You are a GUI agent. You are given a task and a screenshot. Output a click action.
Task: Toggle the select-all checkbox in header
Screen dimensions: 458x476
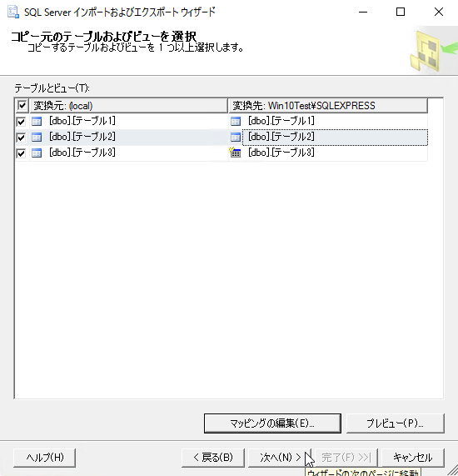[x=22, y=106]
